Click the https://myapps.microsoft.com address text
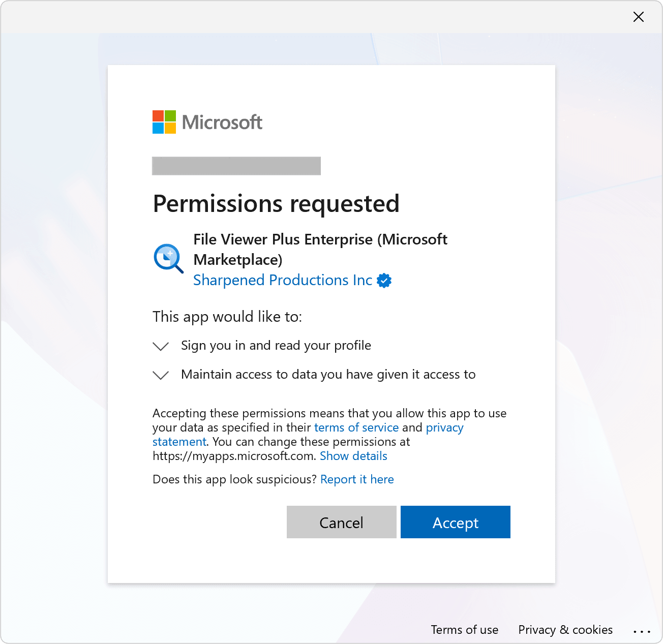The image size is (663, 644). point(233,456)
